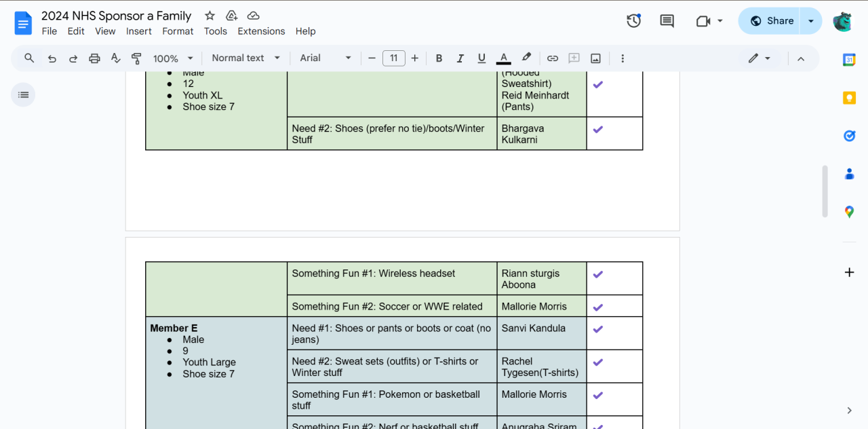Viewport: 868px width, 429px height.
Task: Click the move to Drive folder icon
Action: (x=232, y=16)
